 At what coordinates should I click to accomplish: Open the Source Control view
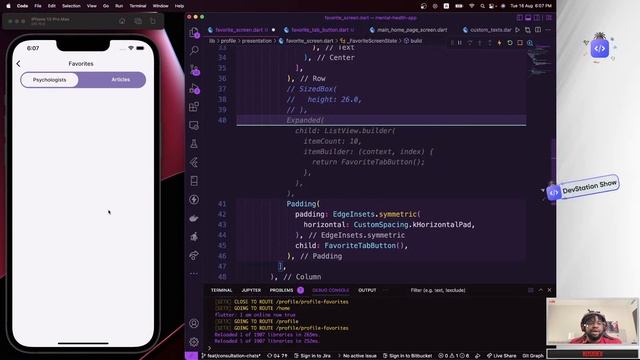[x=194, y=69]
